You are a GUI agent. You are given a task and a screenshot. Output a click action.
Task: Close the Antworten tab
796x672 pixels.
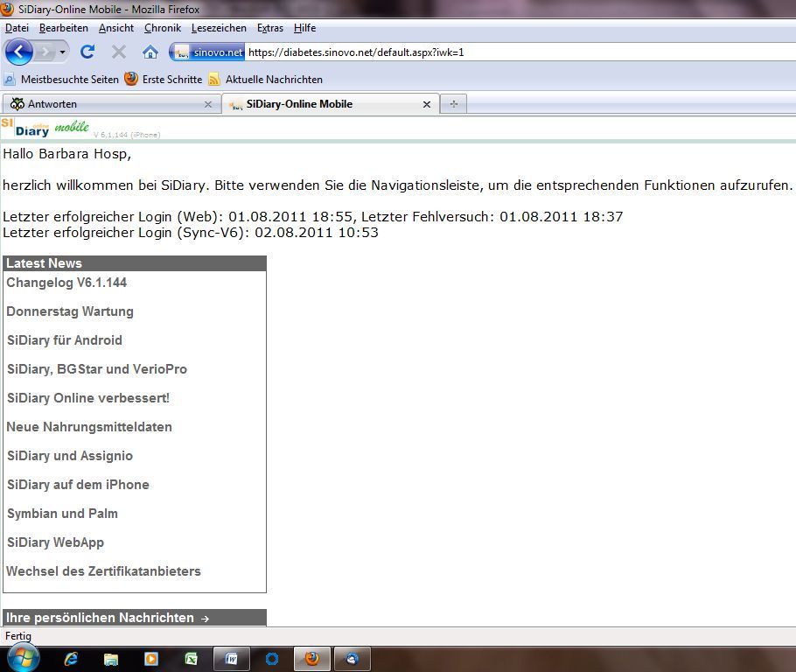tap(208, 104)
